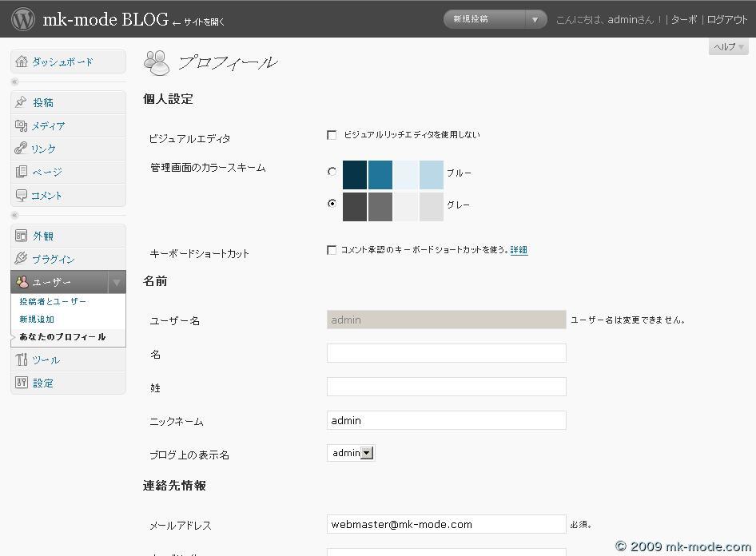Expand the blog display name dropdown
The width and height of the screenshot is (756, 556).
tap(367, 453)
